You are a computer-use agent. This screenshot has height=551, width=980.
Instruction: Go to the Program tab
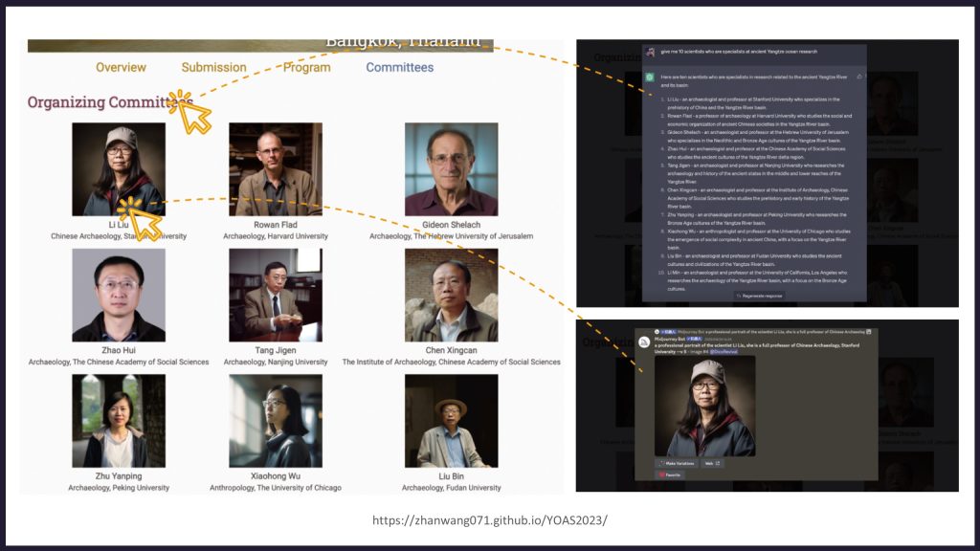pos(306,67)
